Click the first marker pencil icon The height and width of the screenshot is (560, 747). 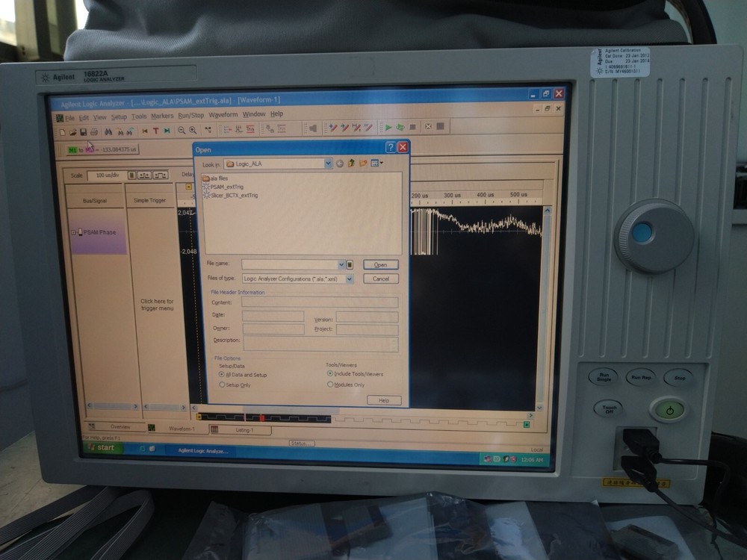[x=333, y=128]
